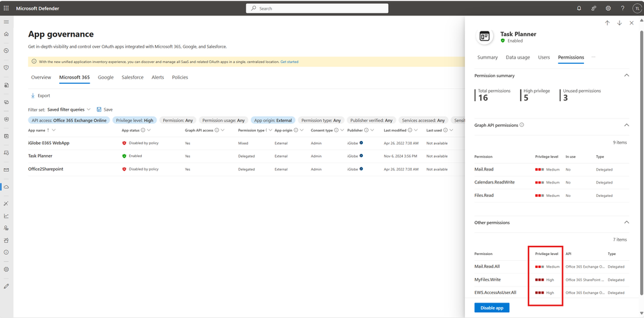Click the Calendars.ReadWrite permission row

[552, 182]
